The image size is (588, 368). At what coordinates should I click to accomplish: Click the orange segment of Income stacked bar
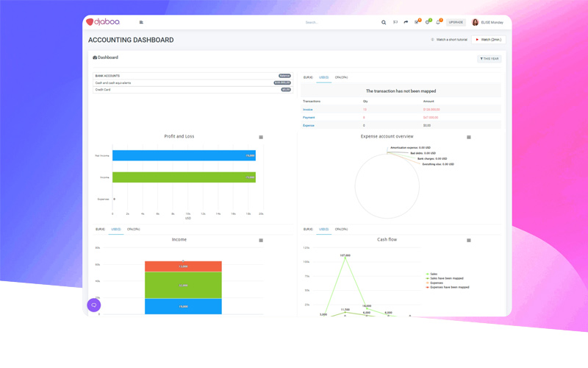(183, 266)
